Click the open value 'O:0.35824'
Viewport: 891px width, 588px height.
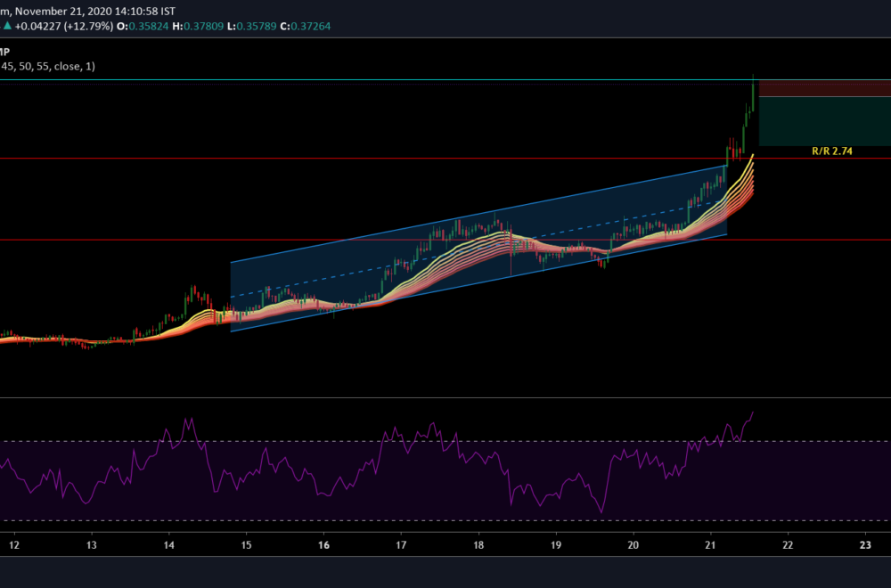(143, 26)
